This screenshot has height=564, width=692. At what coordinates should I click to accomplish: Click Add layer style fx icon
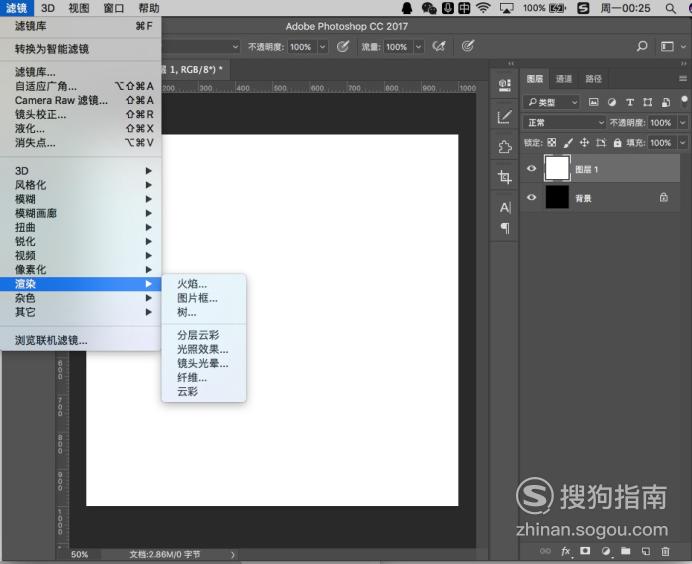[x=566, y=551]
